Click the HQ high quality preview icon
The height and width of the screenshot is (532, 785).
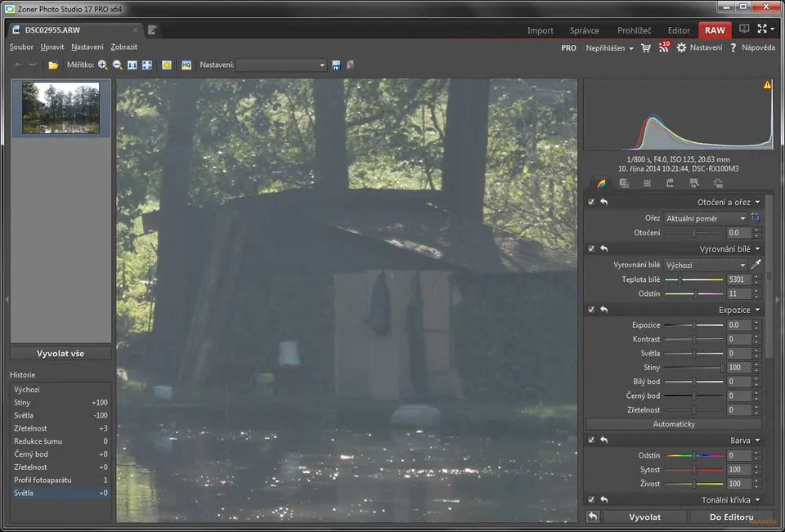tap(186, 65)
